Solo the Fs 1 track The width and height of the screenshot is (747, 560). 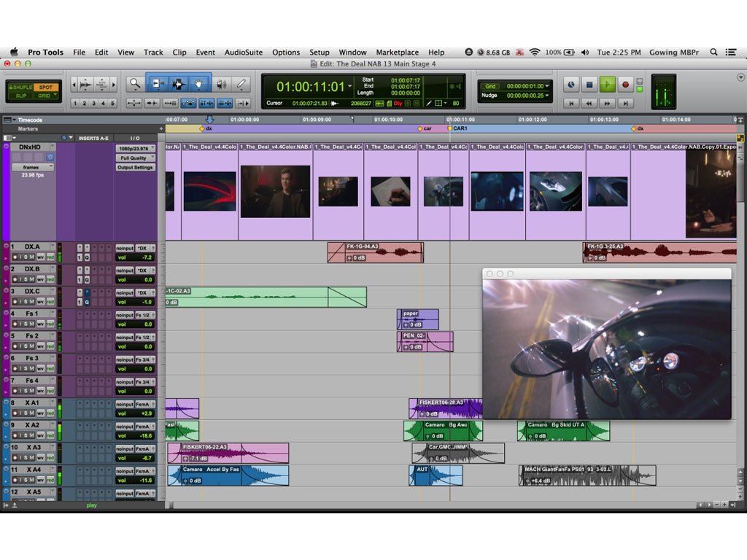pos(24,324)
